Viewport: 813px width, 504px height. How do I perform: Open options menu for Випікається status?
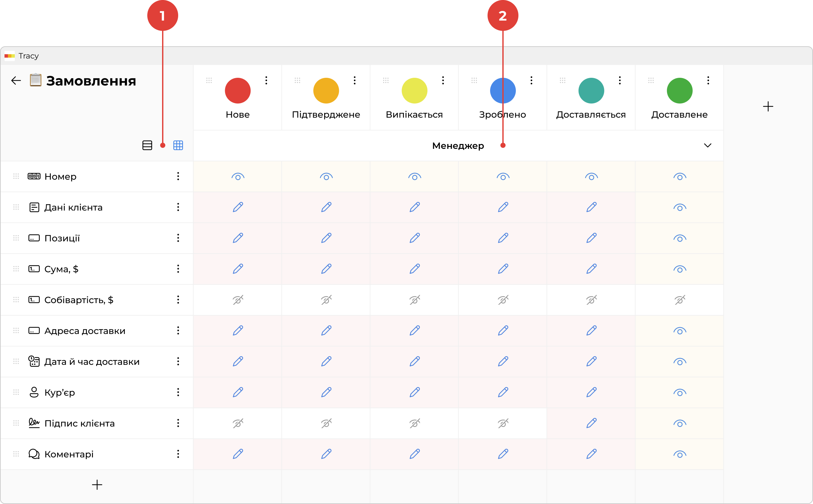pos(443,80)
